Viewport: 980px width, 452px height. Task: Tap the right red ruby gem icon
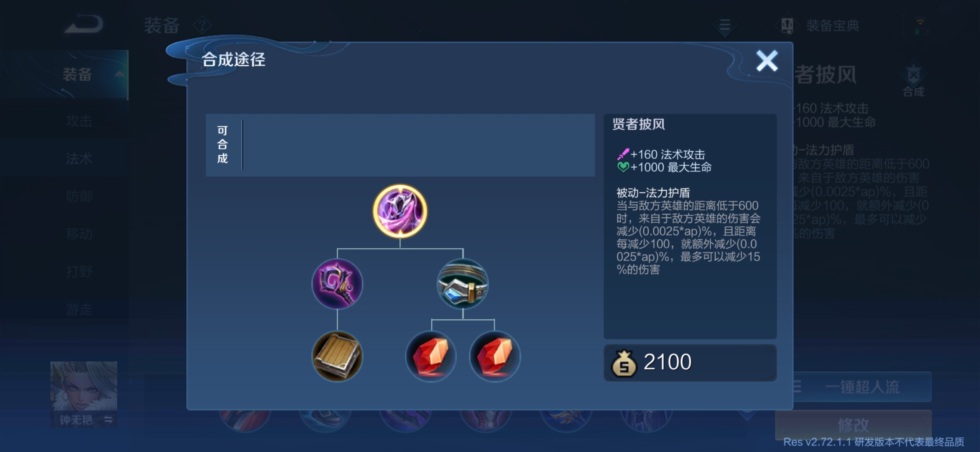(x=495, y=356)
